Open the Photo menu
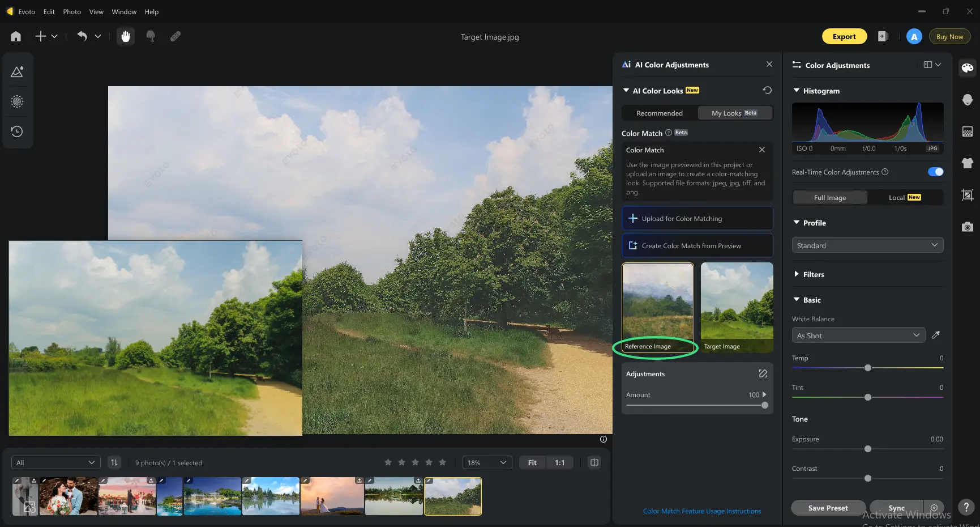980x527 pixels. (x=72, y=11)
